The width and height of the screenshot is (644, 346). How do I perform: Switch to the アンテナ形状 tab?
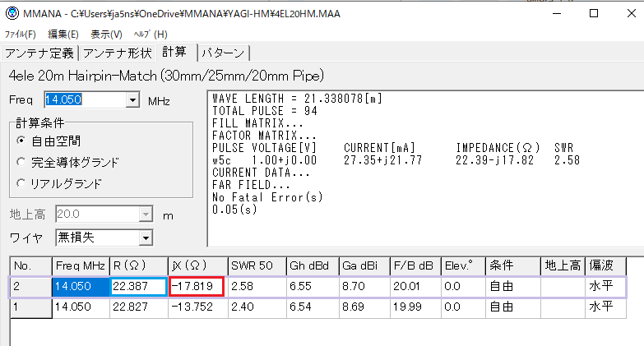coord(118,53)
